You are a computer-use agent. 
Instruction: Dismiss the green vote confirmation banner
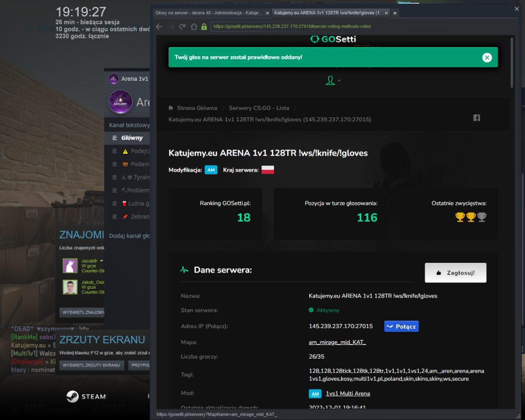(487, 58)
